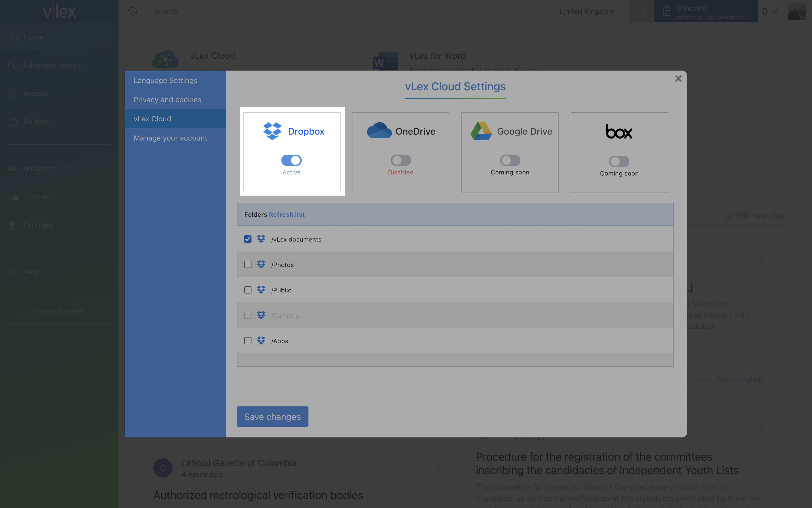This screenshot has height=508, width=812.
Task: Open Eunomia in sidebar
Action: pyautogui.click(x=37, y=225)
